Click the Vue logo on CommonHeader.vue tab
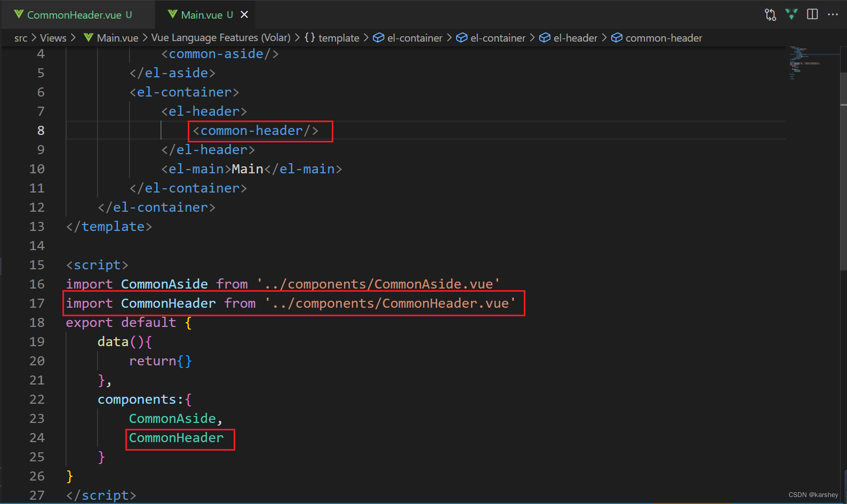Screen dimensions: 847x504 pos(19,14)
